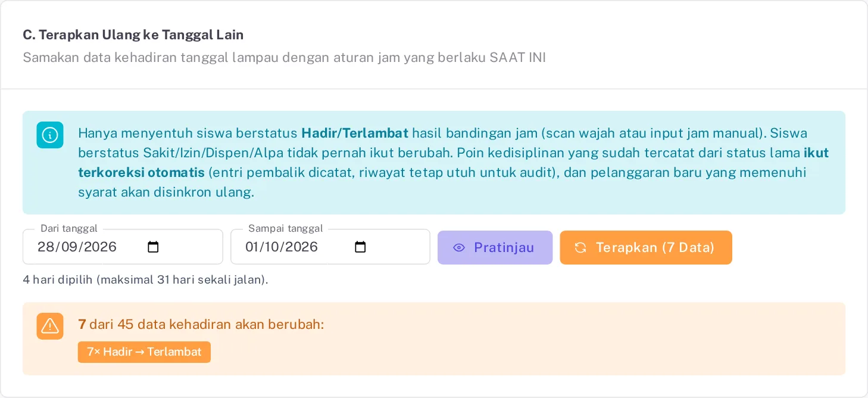
Task: Click the orange warning triangle icon
Action: tap(50, 326)
